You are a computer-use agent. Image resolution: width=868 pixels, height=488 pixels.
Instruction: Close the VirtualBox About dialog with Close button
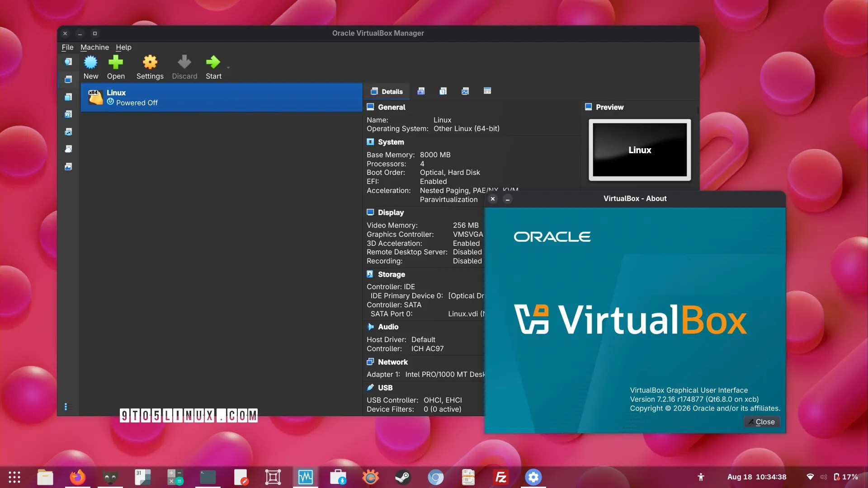761,422
